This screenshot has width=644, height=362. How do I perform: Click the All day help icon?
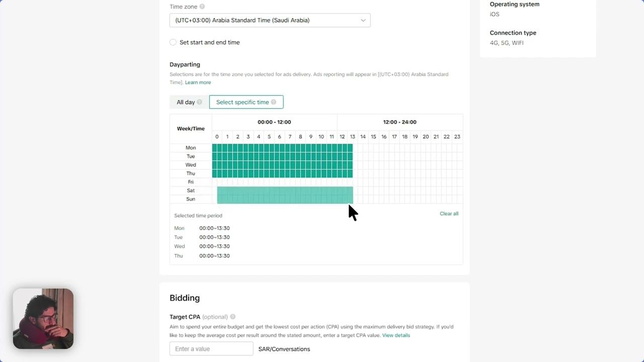[x=199, y=102]
